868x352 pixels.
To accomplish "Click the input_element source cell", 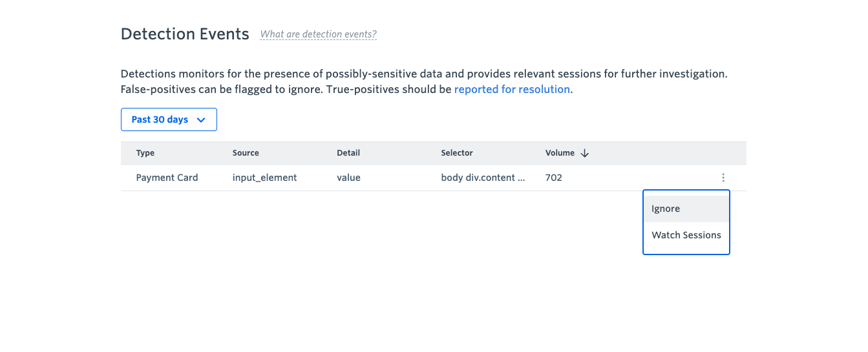I will point(264,178).
